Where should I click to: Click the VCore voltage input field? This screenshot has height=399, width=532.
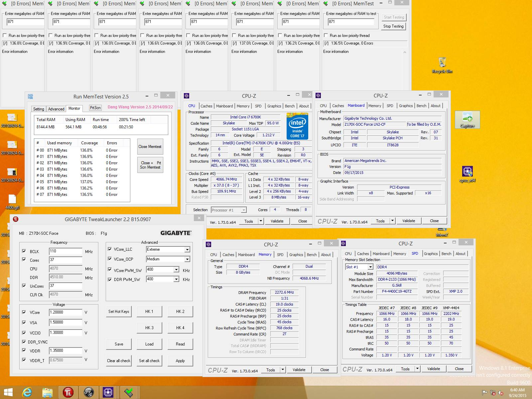coord(66,313)
